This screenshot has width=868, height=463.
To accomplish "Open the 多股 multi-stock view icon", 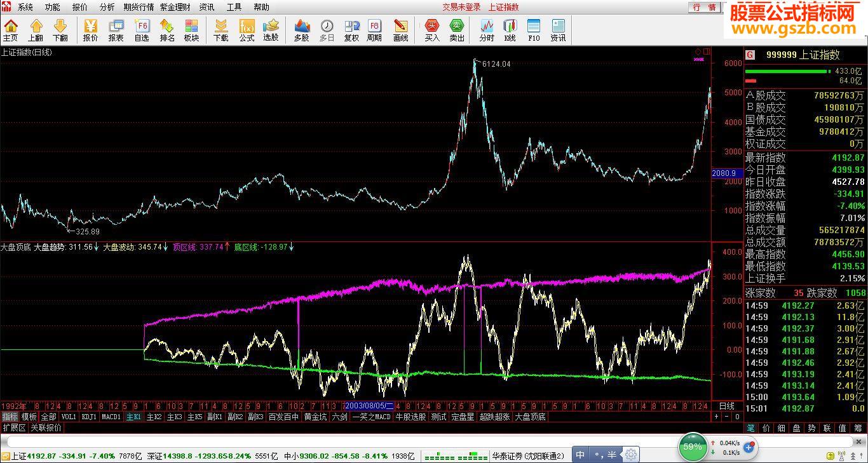I will click(x=302, y=30).
